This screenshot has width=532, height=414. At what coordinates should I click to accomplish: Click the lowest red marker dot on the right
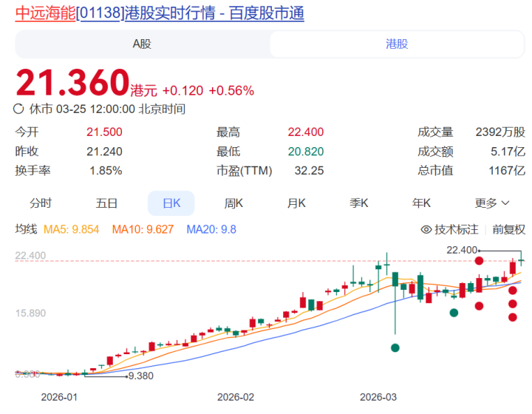click(513, 317)
